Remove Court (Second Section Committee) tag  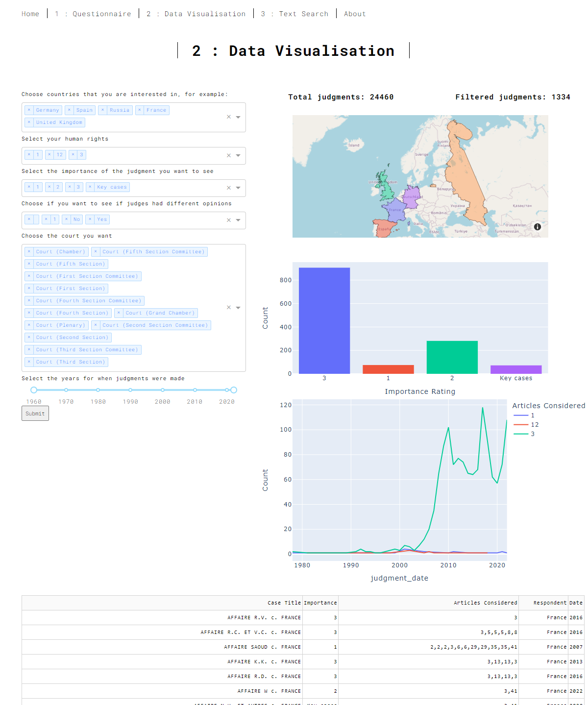(x=96, y=325)
